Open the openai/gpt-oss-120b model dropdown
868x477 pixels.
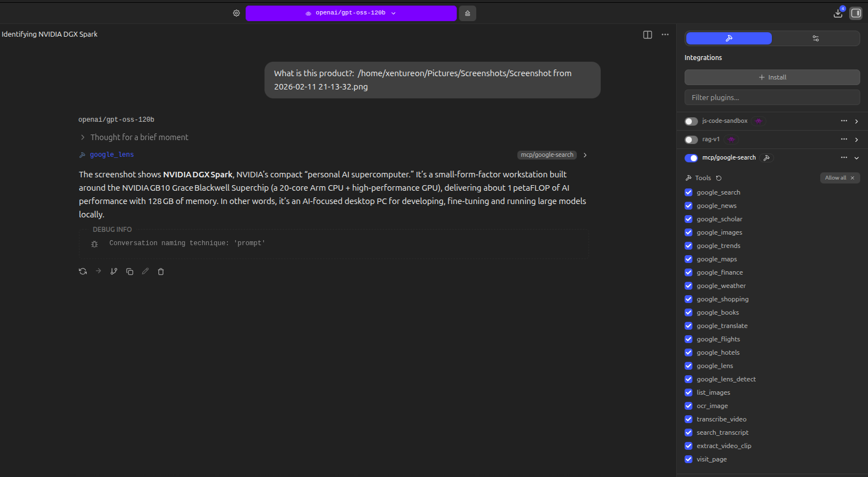(351, 13)
